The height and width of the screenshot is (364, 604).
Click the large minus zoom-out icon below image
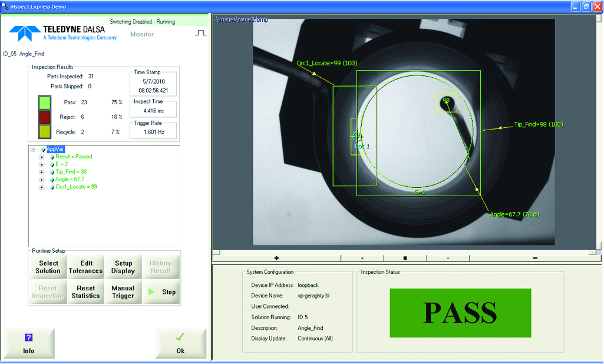[x=534, y=257]
